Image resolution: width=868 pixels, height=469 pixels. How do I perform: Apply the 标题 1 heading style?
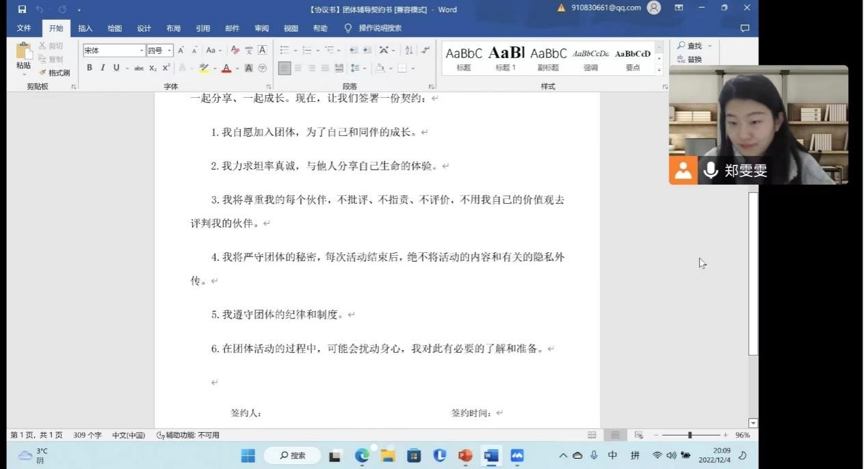pyautogui.click(x=505, y=58)
